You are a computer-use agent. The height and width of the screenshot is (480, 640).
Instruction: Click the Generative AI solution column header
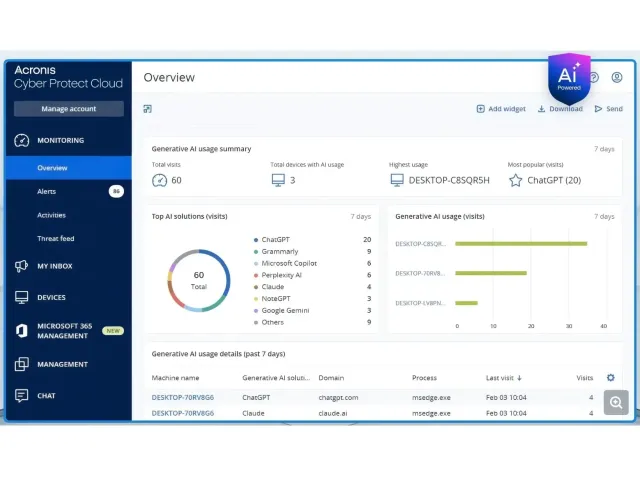pos(276,378)
